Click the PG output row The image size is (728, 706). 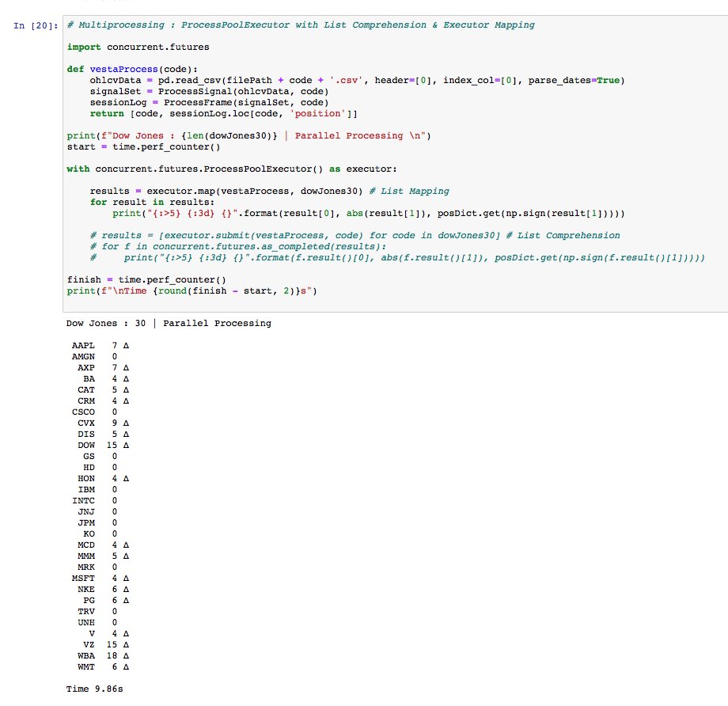[106, 601]
